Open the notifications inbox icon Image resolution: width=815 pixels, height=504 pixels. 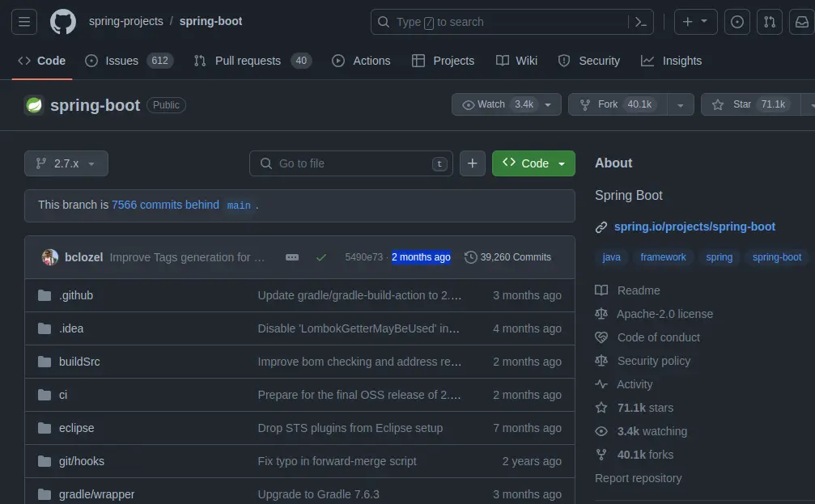pyautogui.click(x=802, y=22)
